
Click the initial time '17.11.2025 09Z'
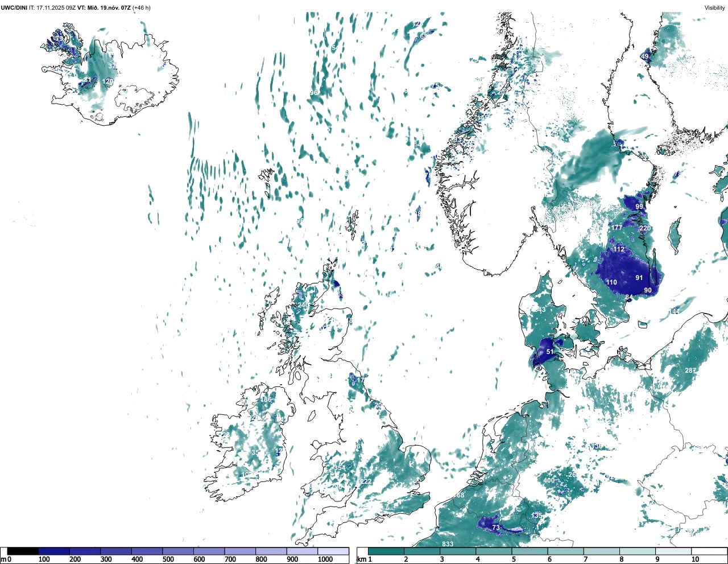[x=56, y=7]
